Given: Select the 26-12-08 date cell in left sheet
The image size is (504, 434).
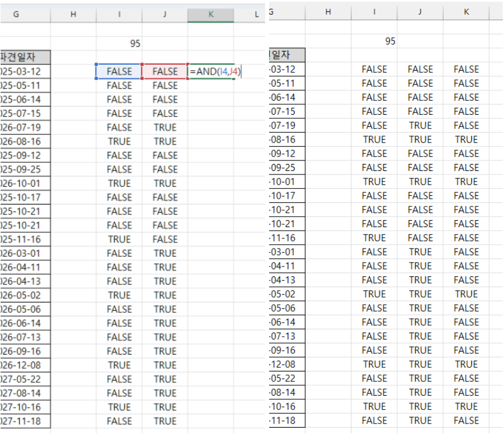Looking at the screenshot, I should click(25, 365).
